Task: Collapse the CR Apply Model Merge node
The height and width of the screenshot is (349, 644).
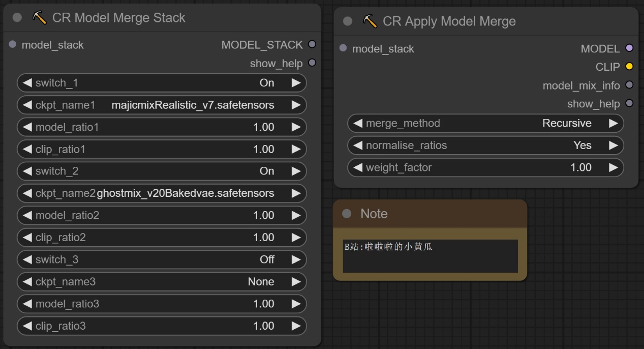Action: point(348,21)
